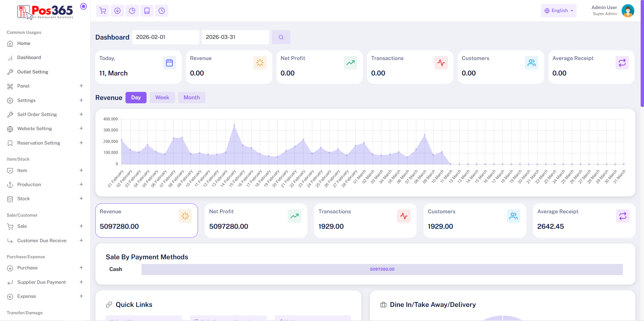Open the pie chart report icon
Screen dimensions: 644x321
click(132, 11)
